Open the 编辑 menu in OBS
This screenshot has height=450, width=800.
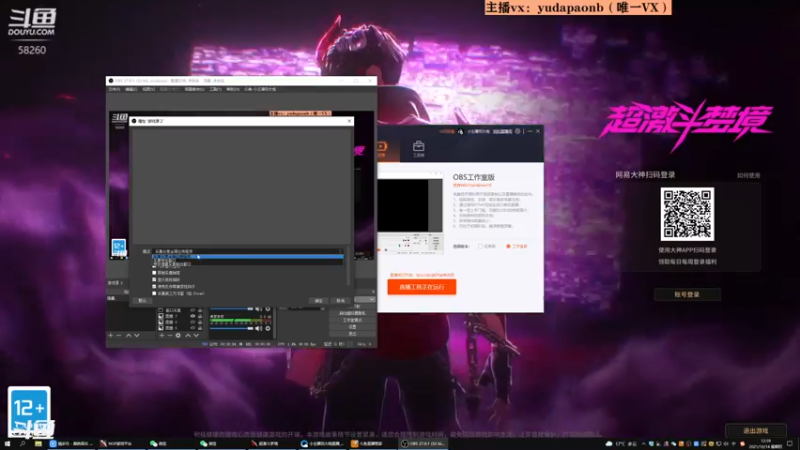(131, 89)
